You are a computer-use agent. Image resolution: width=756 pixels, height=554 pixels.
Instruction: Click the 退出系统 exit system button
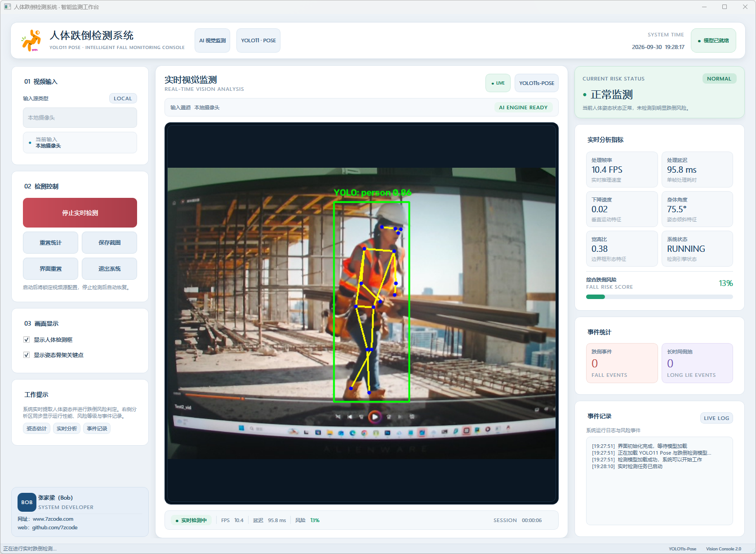point(109,269)
